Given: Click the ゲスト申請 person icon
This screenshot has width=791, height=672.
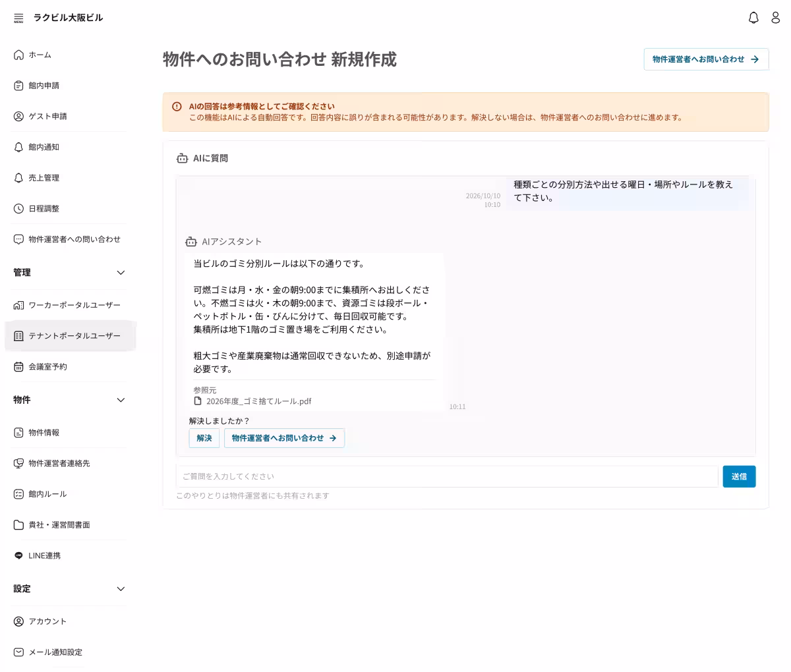Looking at the screenshot, I should 18,117.
